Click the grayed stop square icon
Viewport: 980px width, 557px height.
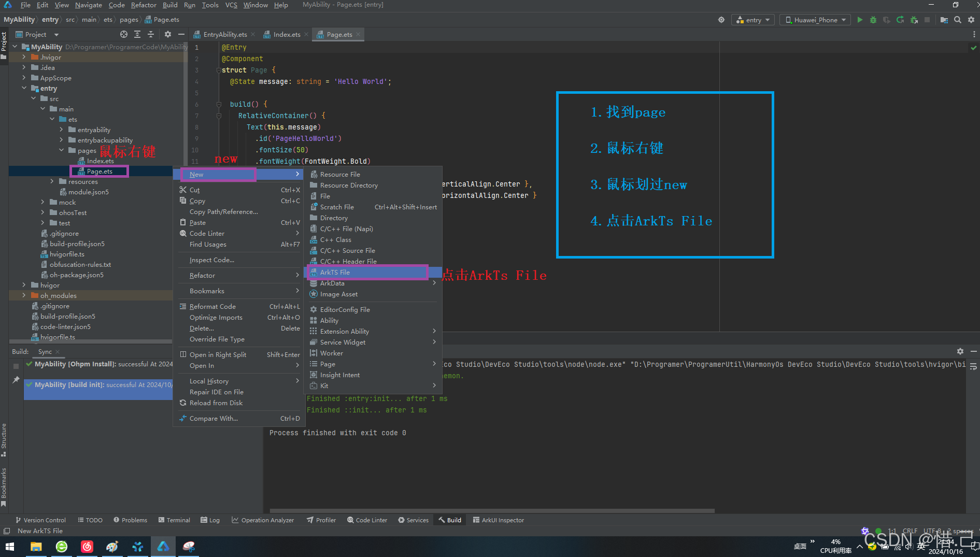click(927, 20)
